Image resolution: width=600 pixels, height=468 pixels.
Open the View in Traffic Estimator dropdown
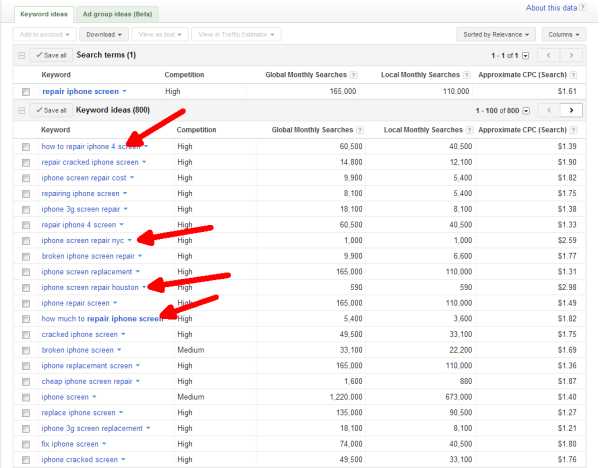pos(236,34)
